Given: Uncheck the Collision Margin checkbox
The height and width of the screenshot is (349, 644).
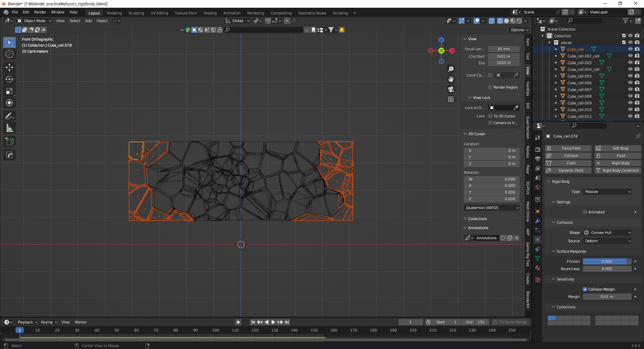Looking at the screenshot, I should tap(585, 289).
